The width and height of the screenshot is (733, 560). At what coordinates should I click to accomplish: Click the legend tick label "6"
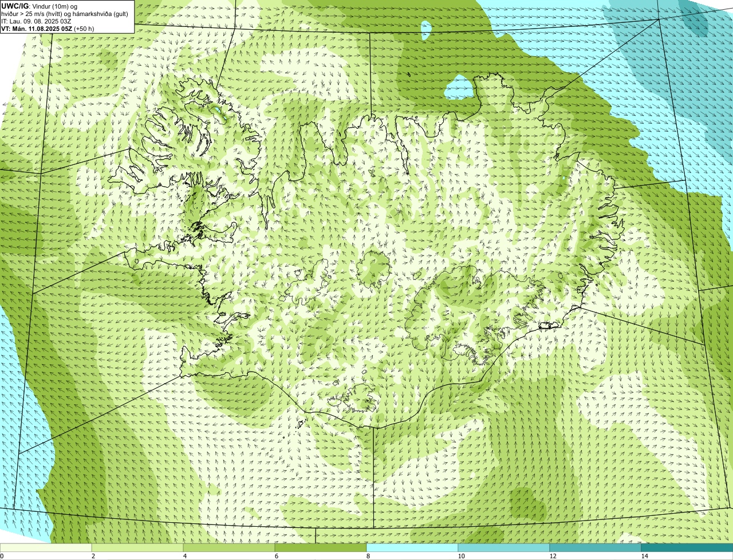pyautogui.click(x=277, y=556)
